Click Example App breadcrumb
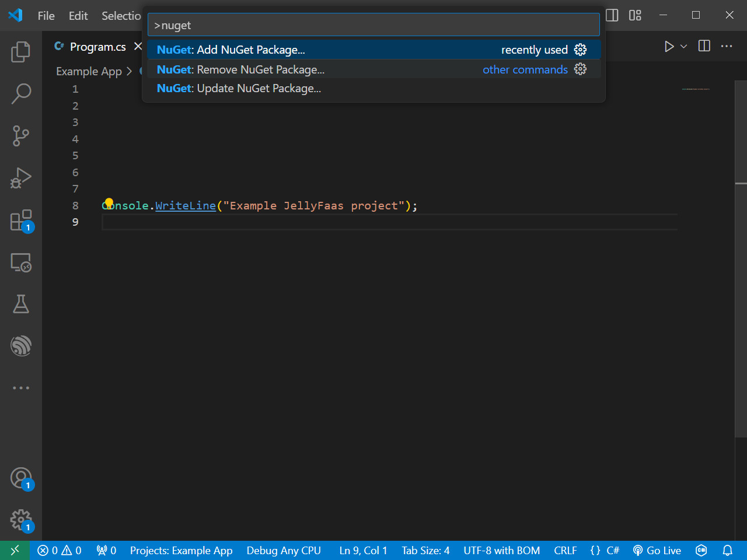The width and height of the screenshot is (747, 560). pos(89,71)
